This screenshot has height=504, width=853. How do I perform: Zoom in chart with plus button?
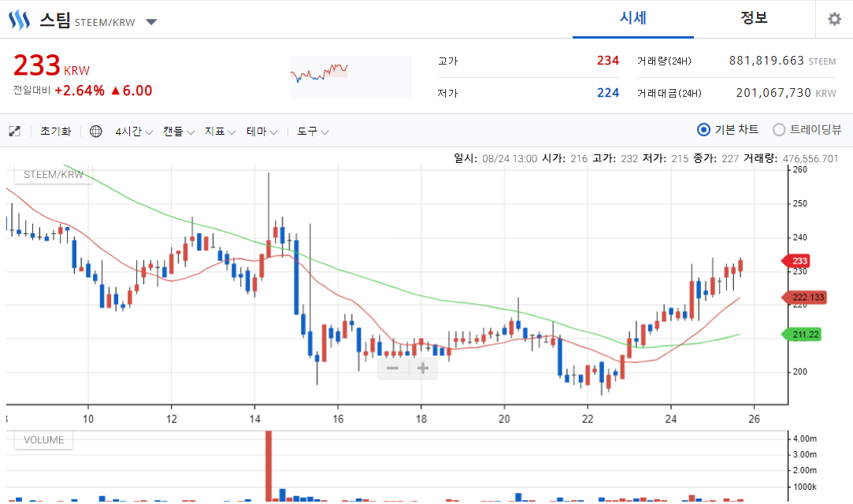pos(423,369)
